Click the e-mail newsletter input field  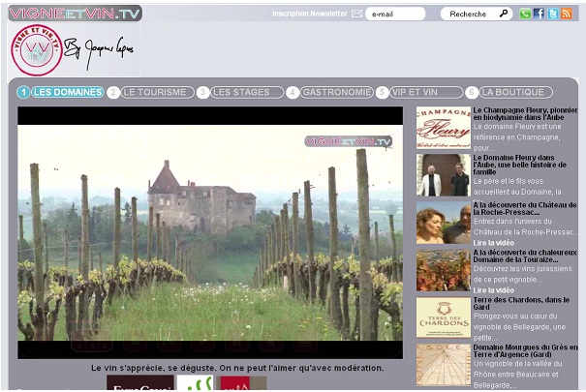pos(395,14)
